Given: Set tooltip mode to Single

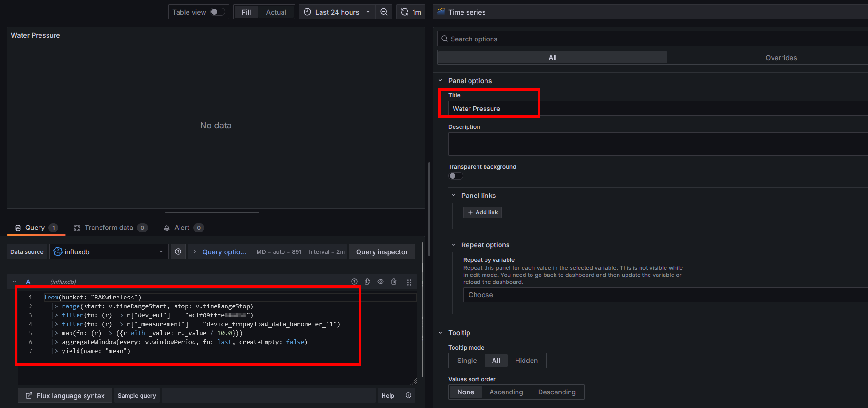Looking at the screenshot, I should pos(467,361).
